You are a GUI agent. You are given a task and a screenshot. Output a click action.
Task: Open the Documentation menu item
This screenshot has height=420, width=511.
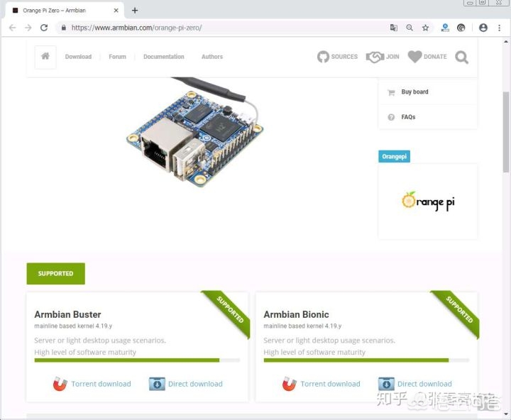164,57
